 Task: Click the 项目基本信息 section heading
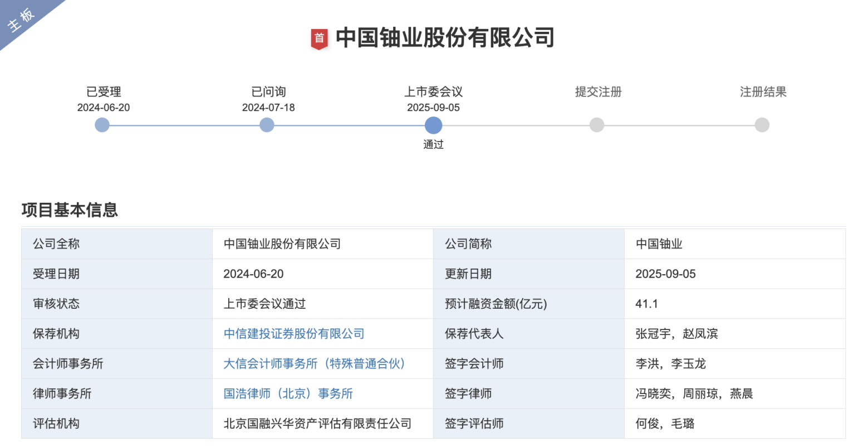tap(70, 210)
